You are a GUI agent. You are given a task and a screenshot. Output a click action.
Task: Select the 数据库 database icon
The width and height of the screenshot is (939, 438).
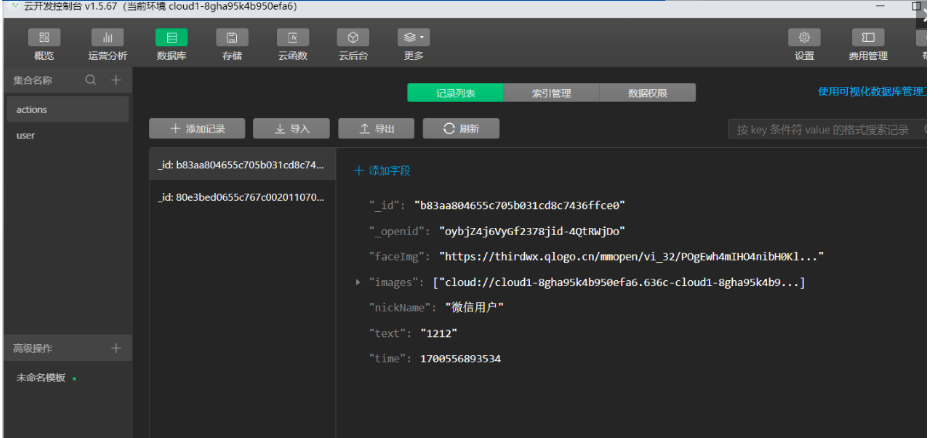(x=171, y=38)
